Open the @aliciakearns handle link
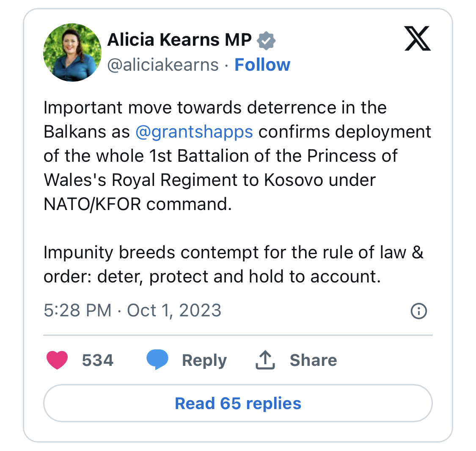 pos(163,65)
